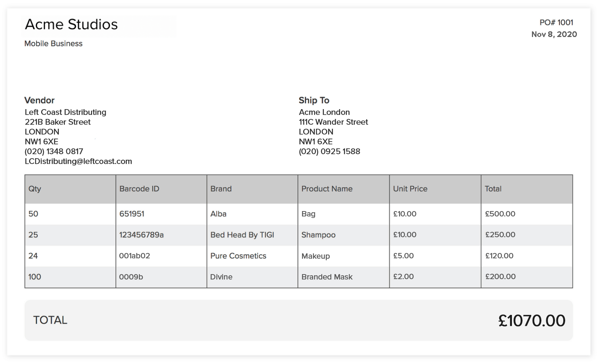Select the Unit Price column header
The height and width of the screenshot is (364, 598).
(x=410, y=189)
